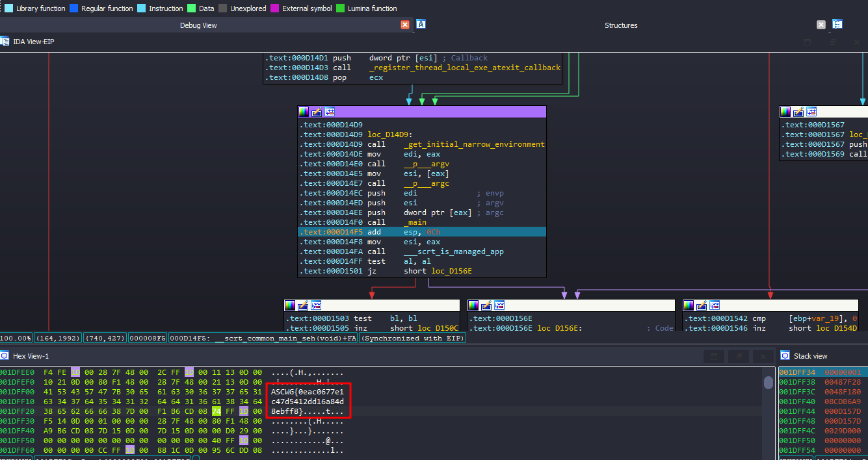Image resolution: width=868 pixels, height=460 pixels.
Task: Close the Debug View tab
Action: coord(405,25)
